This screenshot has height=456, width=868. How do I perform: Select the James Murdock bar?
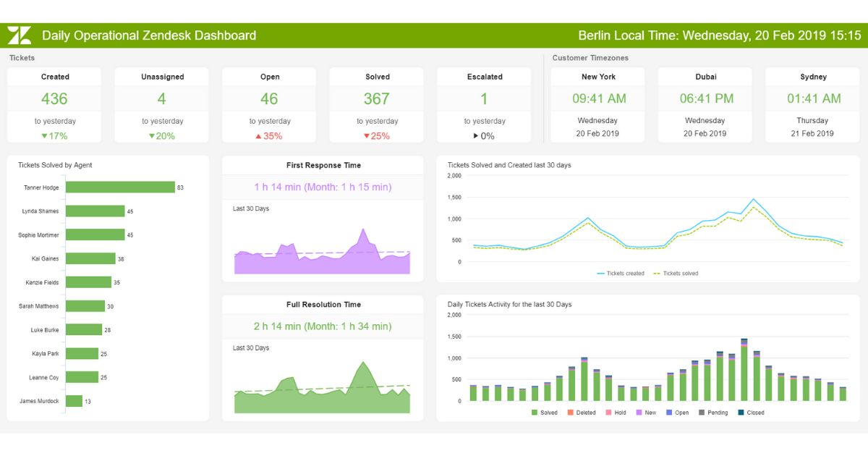pyautogui.click(x=74, y=401)
